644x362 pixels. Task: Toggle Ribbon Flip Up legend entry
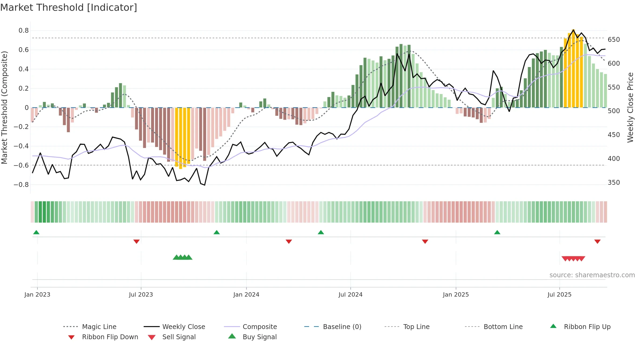(580, 327)
